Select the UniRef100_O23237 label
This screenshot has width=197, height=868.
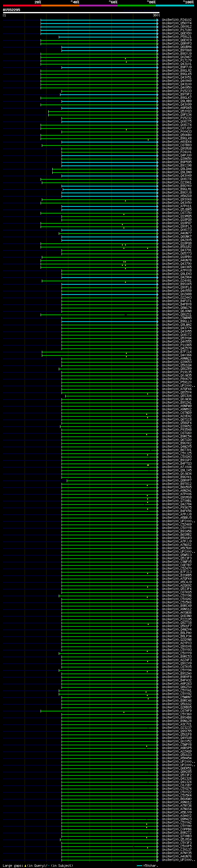pos(176,728)
